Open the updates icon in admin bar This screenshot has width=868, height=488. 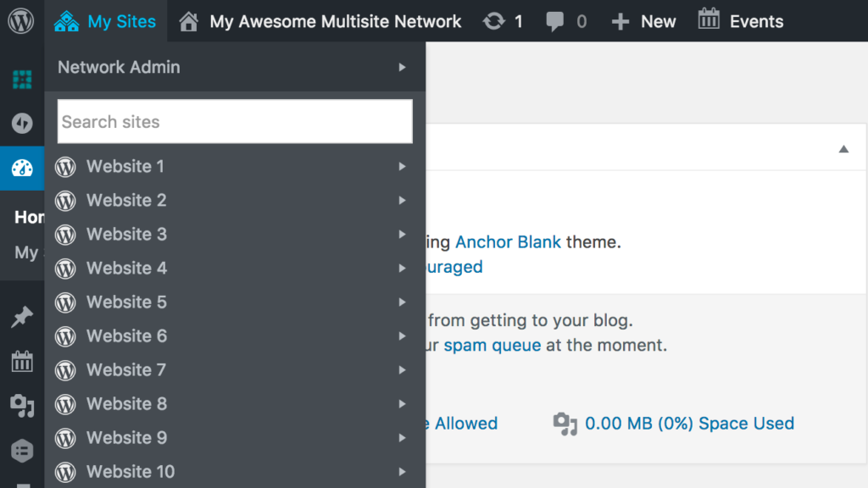tap(494, 21)
